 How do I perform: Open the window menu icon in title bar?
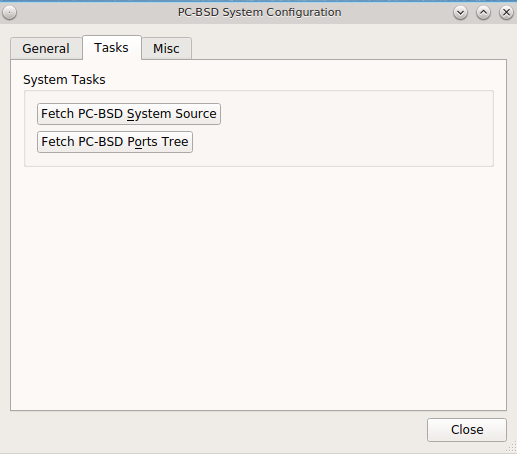pos(9,13)
